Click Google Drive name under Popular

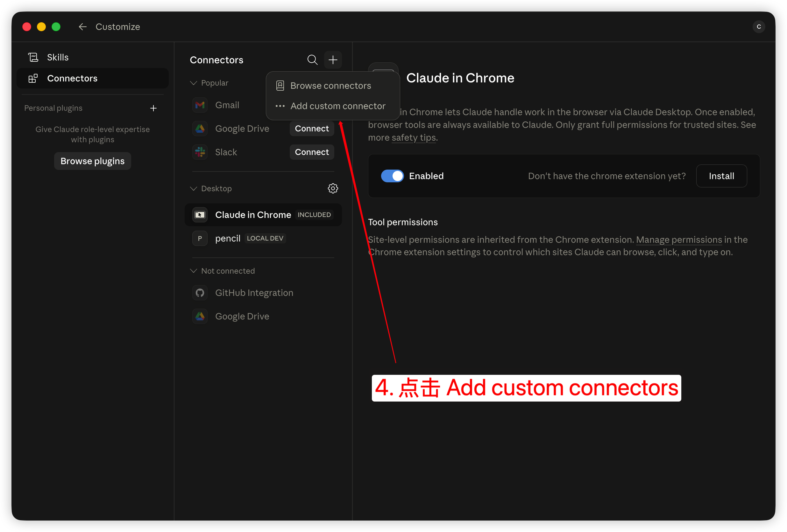[x=242, y=129]
